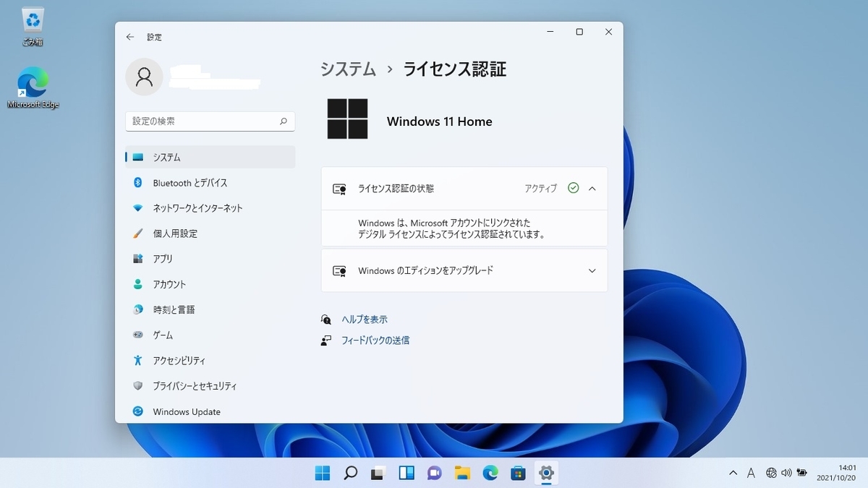Screen dimensions: 868x488
Task: Maximize the Settings window
Action: tap(579, 32)
